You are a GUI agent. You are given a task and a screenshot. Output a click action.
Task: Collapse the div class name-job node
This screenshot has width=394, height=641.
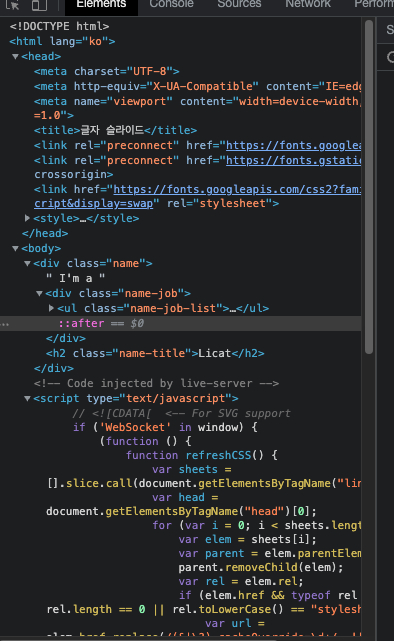40,294
